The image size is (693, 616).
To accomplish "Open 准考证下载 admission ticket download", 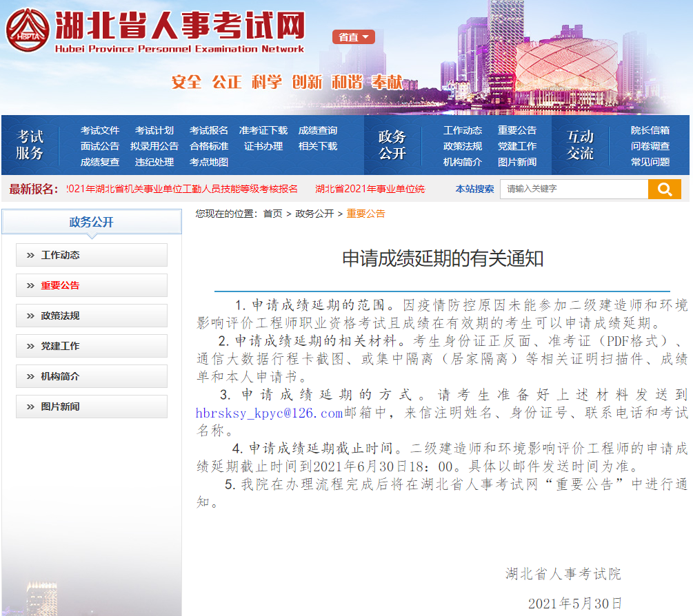I will pos(263,130).
